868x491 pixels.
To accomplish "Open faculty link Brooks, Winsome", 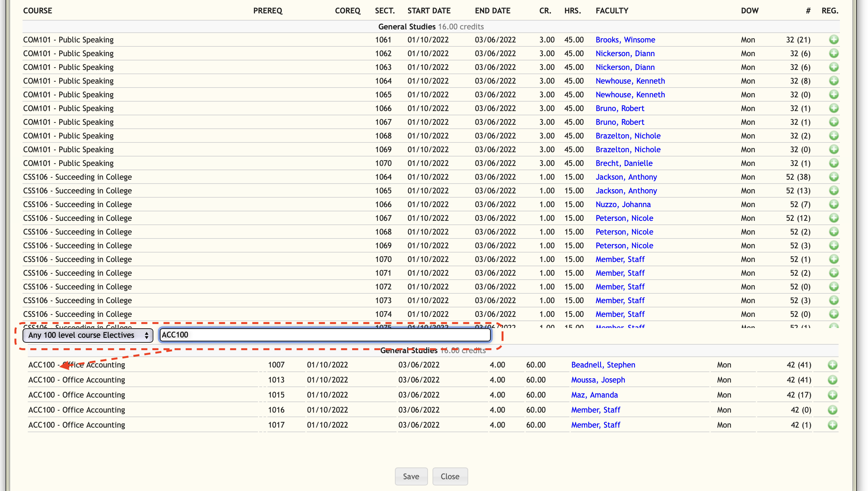I will tap(625, 40).
